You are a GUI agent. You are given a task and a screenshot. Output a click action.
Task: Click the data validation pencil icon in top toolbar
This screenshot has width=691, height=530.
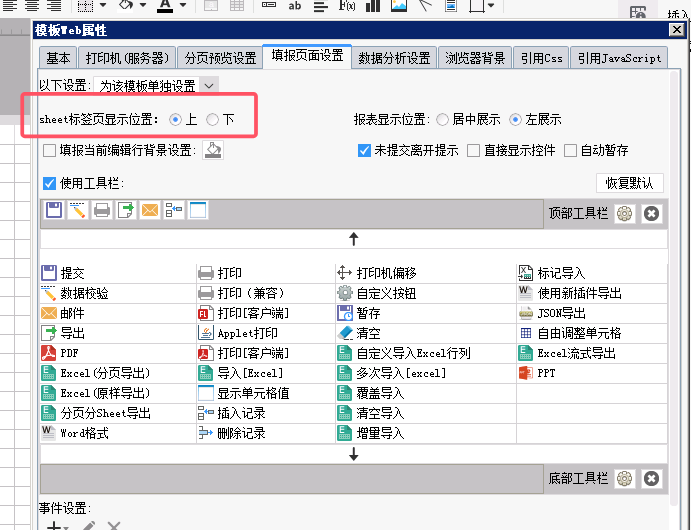(x=78, y=210)
